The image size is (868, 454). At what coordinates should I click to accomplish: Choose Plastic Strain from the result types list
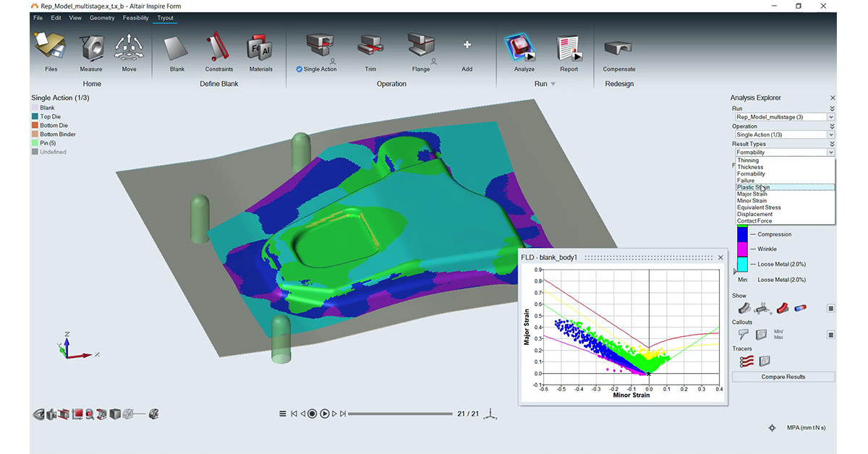click(x=785, y=187)
